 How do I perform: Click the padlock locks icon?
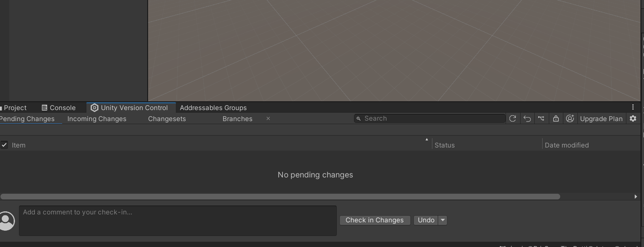pyautogui.click(x=555, y=118)
